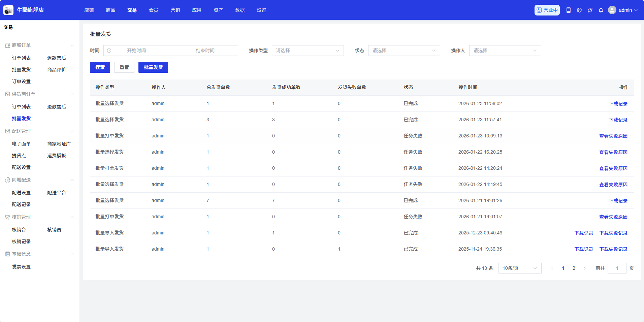Open the 状态 filter dropdown
Viewport: 644px width, 322px height.
(404, 51)
